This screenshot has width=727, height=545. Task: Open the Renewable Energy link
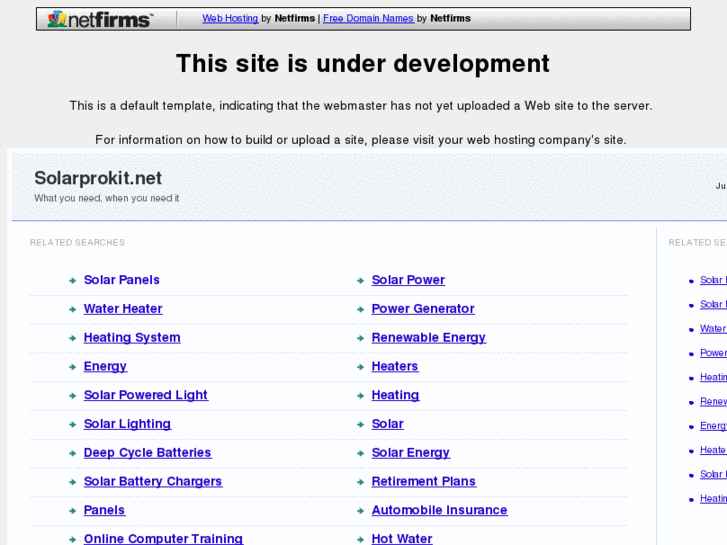(429, 338)
